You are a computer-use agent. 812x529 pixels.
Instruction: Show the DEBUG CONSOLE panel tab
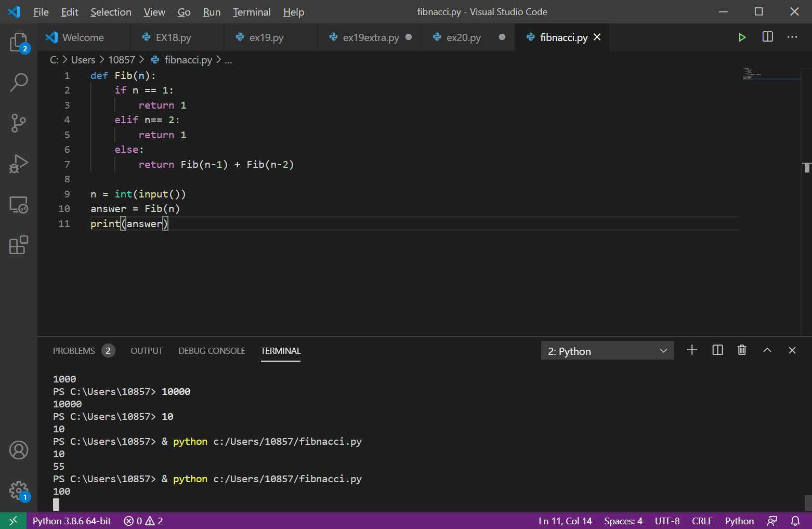coord(212,351)
